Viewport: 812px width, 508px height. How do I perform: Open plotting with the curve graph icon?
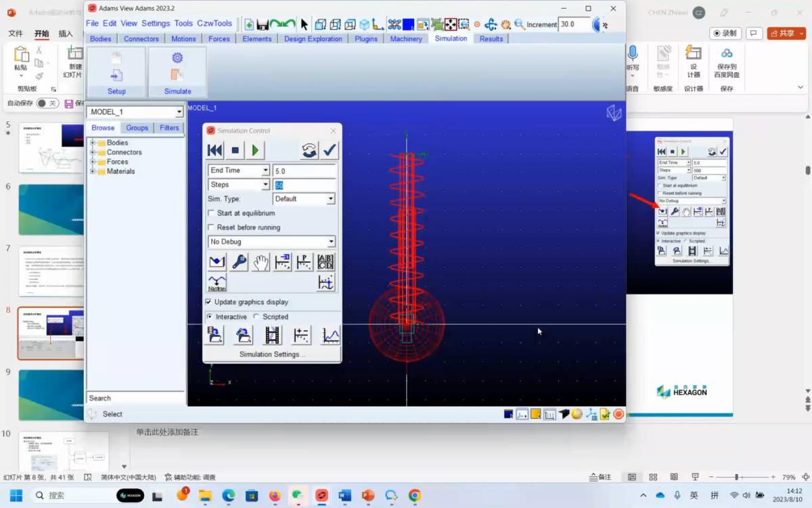tap(330, 335)
